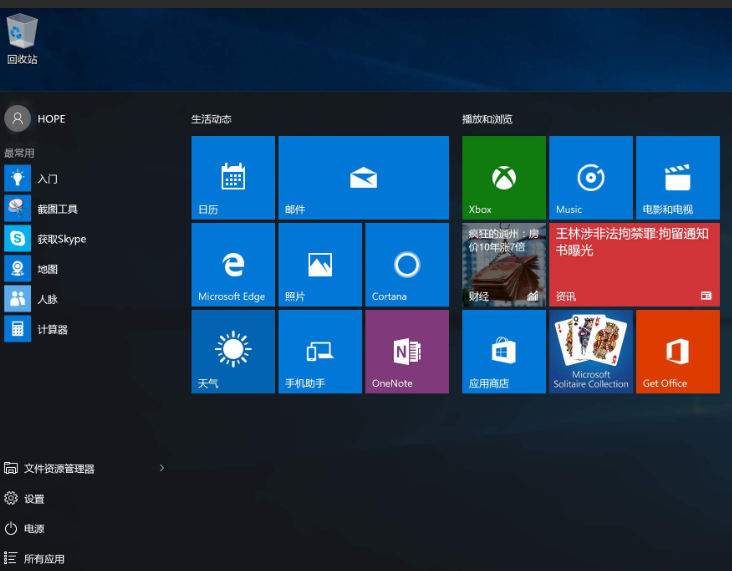Open the 资讯 news headline tile
Viewport: 732px width, 571px height.
click(634, 264)
